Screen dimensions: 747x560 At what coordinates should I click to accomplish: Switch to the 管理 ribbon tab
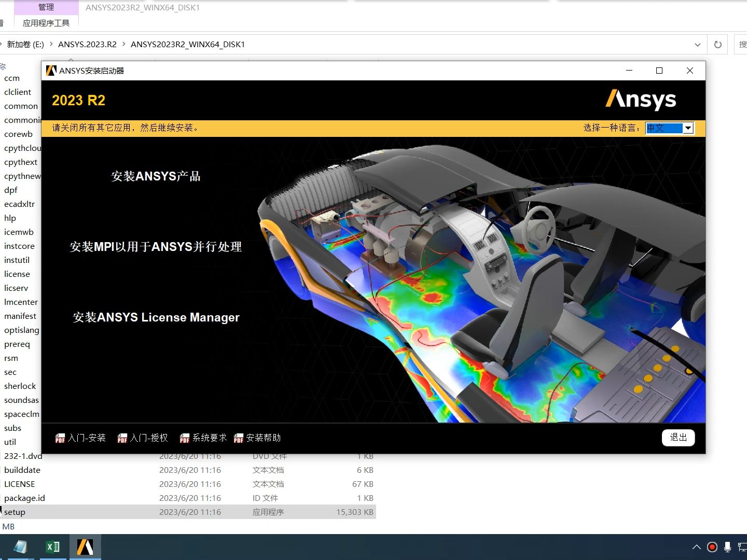pos(46,7)
